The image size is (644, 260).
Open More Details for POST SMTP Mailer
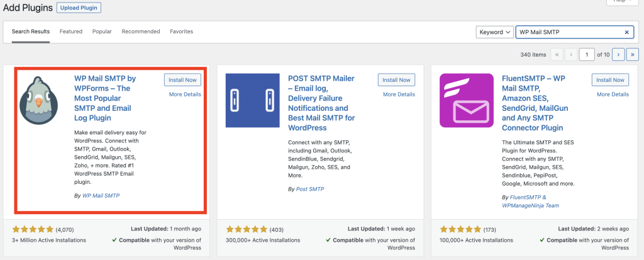pos(399,94)
